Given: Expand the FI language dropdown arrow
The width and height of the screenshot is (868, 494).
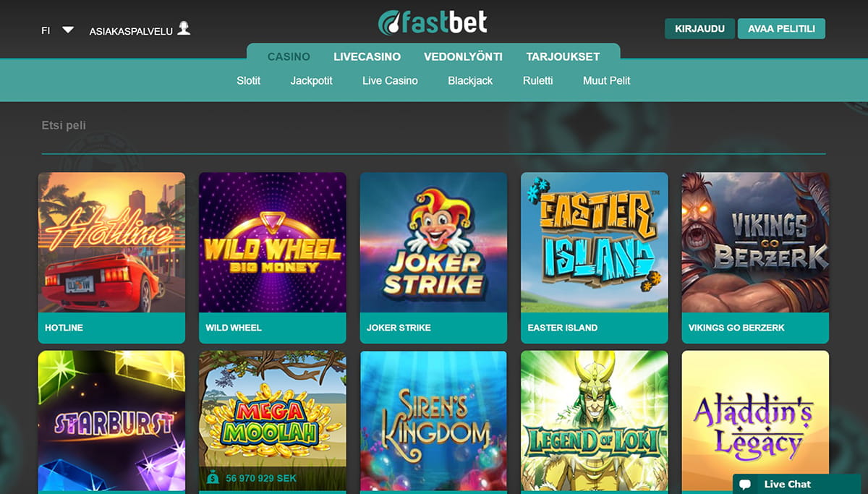Looking at the screenshot, I should pyautogui.click(x=68, y=30).
